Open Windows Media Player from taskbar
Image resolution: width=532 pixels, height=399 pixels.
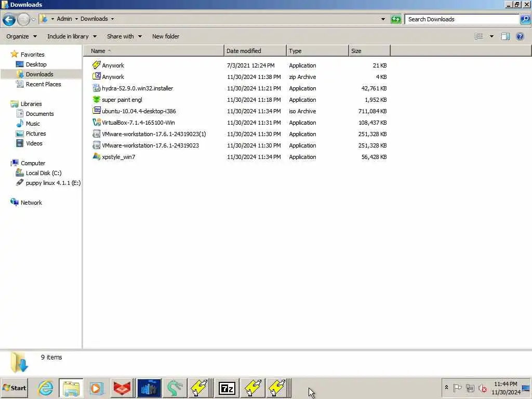point(96,388)
